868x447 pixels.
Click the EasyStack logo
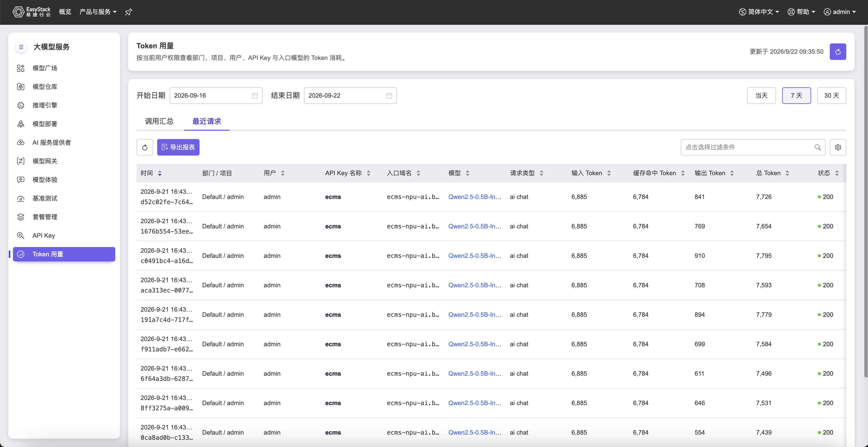[x=32, y=12]
